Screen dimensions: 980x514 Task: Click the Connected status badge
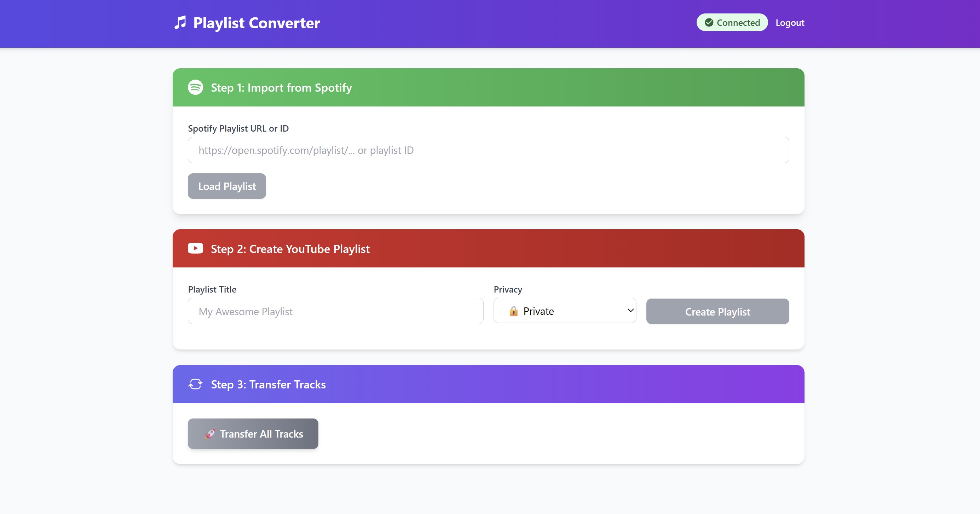point(732,22)
